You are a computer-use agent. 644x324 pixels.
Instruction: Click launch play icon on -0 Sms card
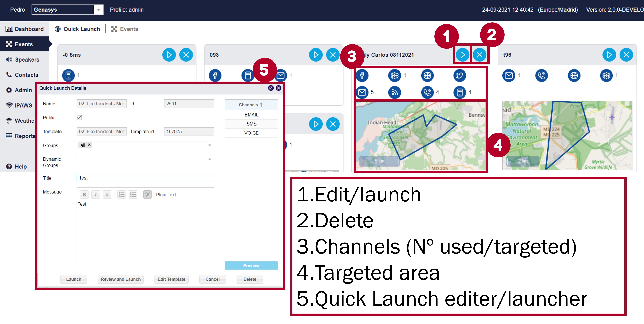pyautogui.click(x=169, y=55)
